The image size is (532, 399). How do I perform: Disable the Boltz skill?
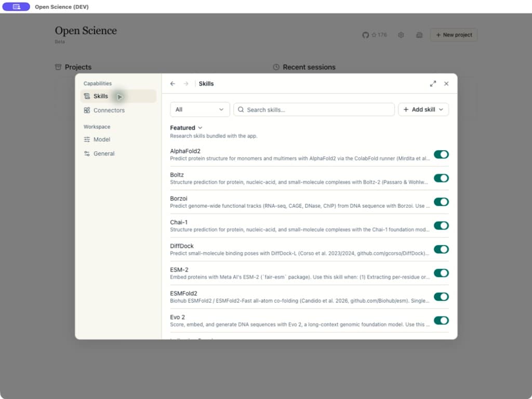tap(441, 178)
